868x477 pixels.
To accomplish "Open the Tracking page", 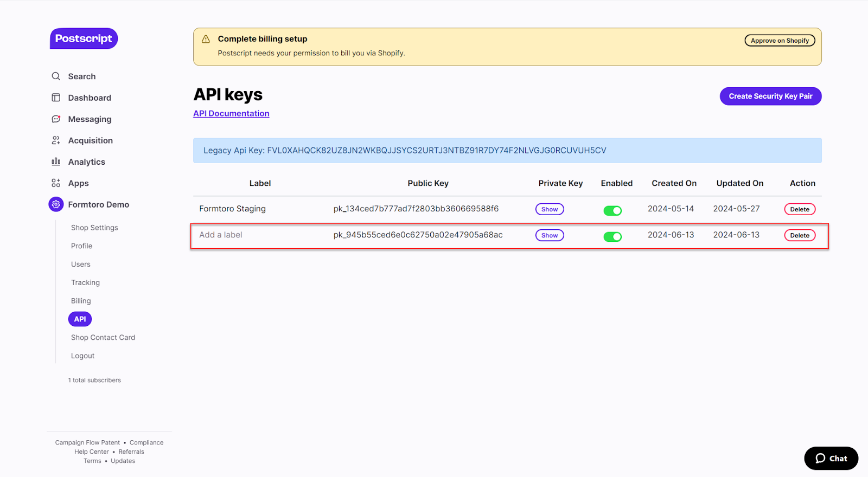I will click(x=86, y=283).
